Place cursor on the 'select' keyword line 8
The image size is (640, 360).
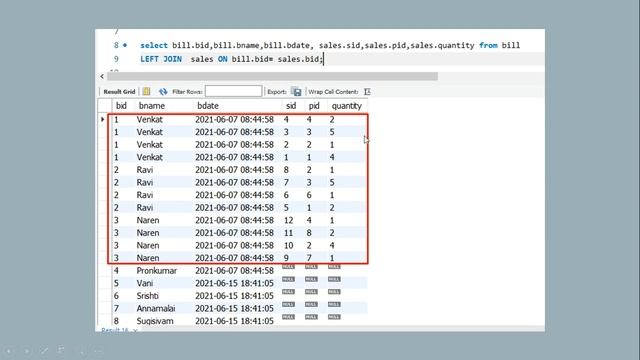(x=154, y=45)
